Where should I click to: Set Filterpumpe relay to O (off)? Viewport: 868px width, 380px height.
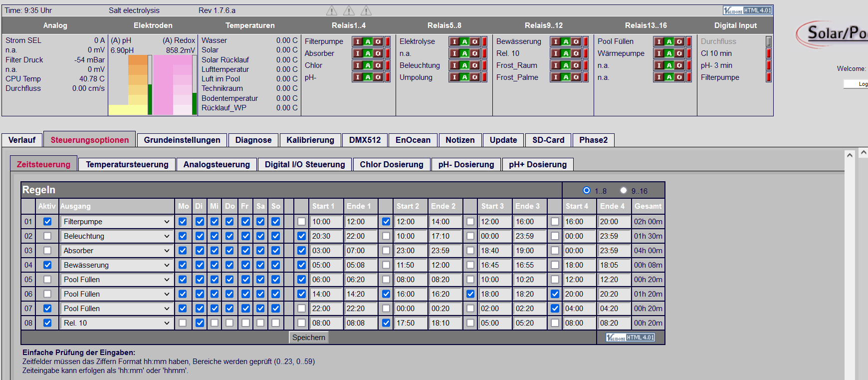[378, 41]
